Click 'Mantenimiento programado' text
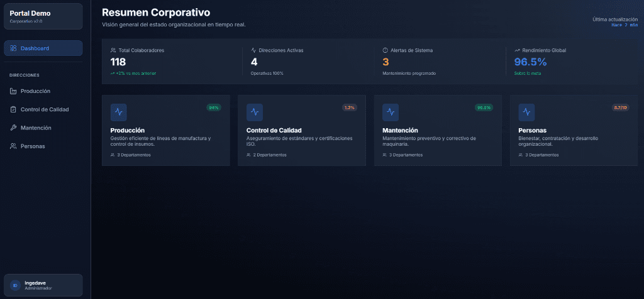 click(409, 73)
